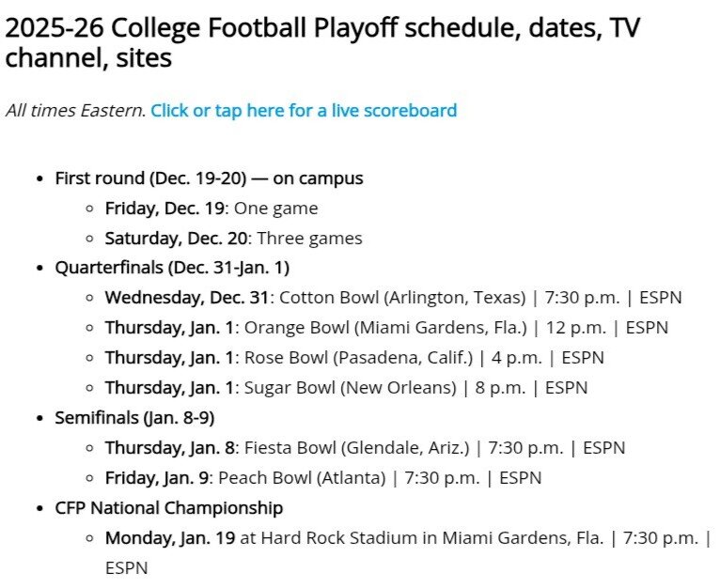This screenshot has height=588, width=720.
Task: Click the 'Wednesday, Dec. 31' date label
Action: (188, 298)
